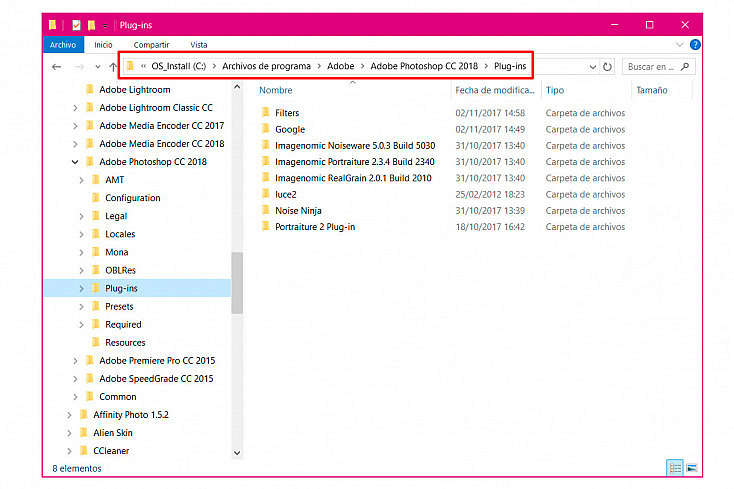Sort by Fecha de modificación column
This screenshot has height=489, width=734.
[495, 90]
